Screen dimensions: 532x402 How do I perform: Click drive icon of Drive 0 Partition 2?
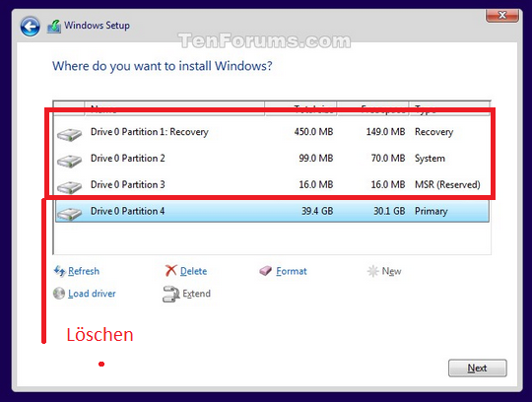point(70,161)
